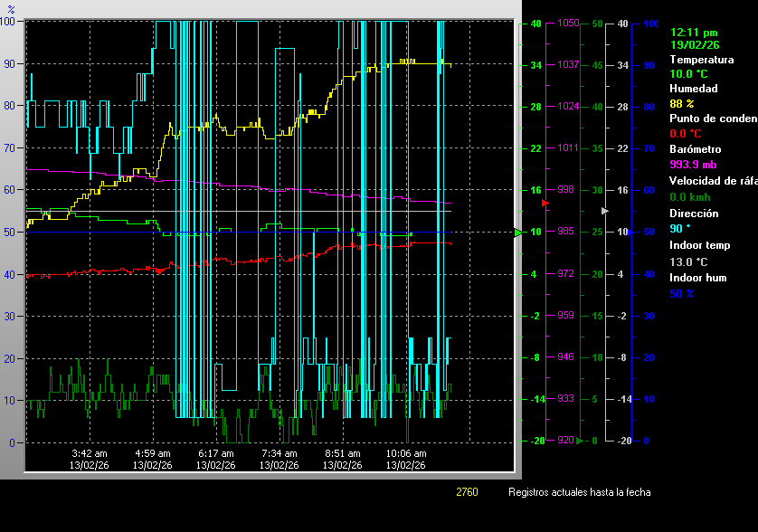Select the Temperatura legend label
Screen dimensions: 758x532
point(701,60)
